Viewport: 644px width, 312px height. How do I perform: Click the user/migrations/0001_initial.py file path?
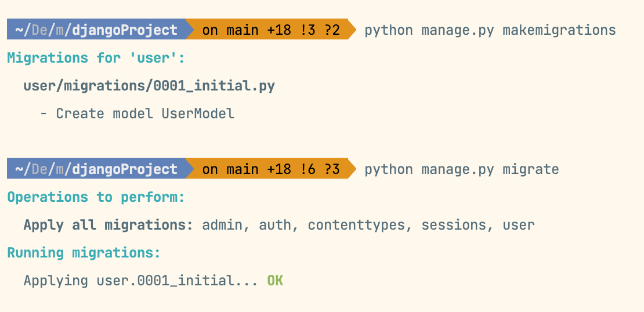[x=149, y=86]
